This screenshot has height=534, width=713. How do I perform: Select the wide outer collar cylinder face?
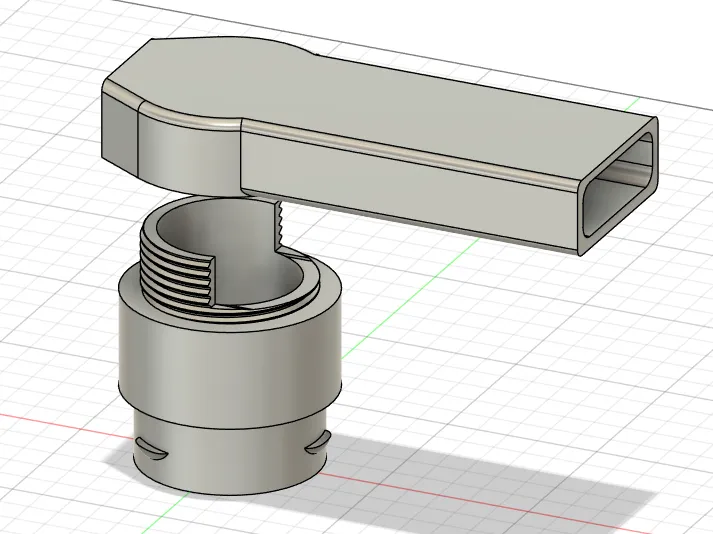pos(230,364)
